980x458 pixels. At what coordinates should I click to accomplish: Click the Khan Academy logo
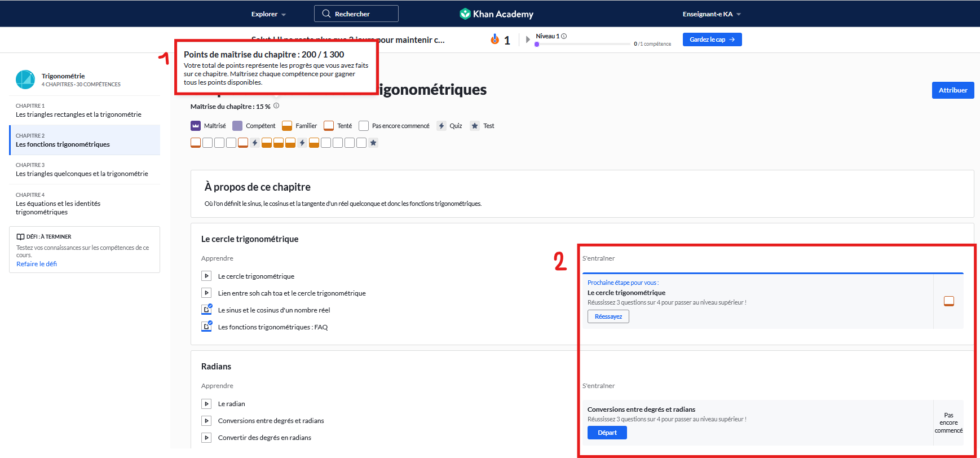[496, 14]
